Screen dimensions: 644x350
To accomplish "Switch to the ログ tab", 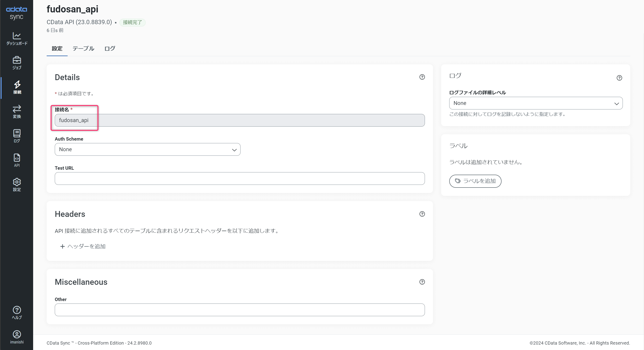I will (x=110, y=49).
